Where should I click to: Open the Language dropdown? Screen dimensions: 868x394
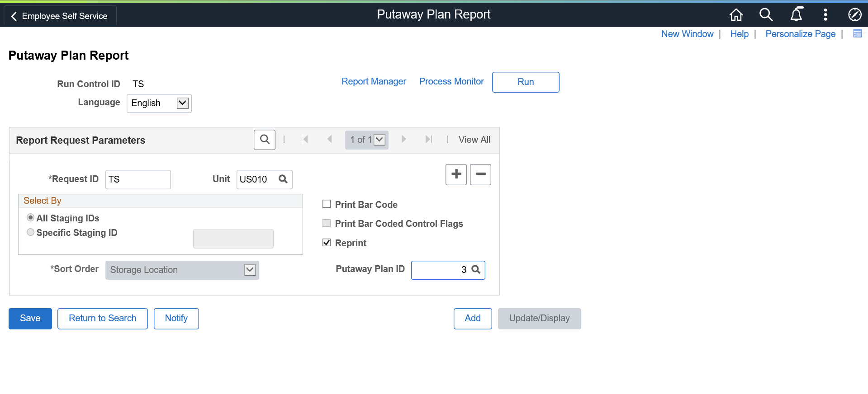pyautogui.click(x=182, y=103)
